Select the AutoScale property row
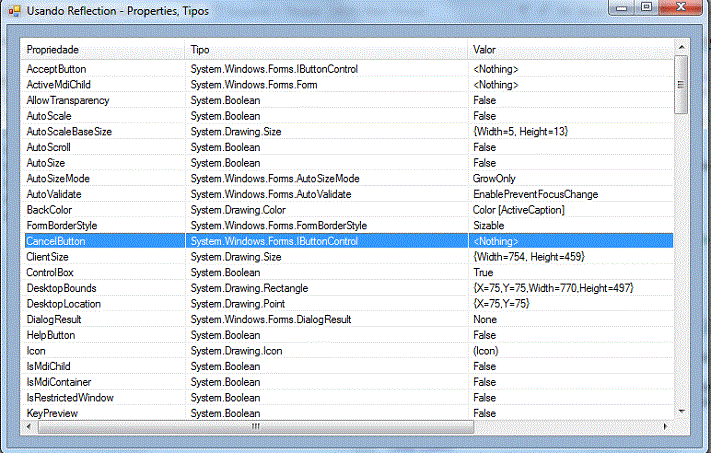The height and width of the screenshot is (453, 711). click(348, 116)
